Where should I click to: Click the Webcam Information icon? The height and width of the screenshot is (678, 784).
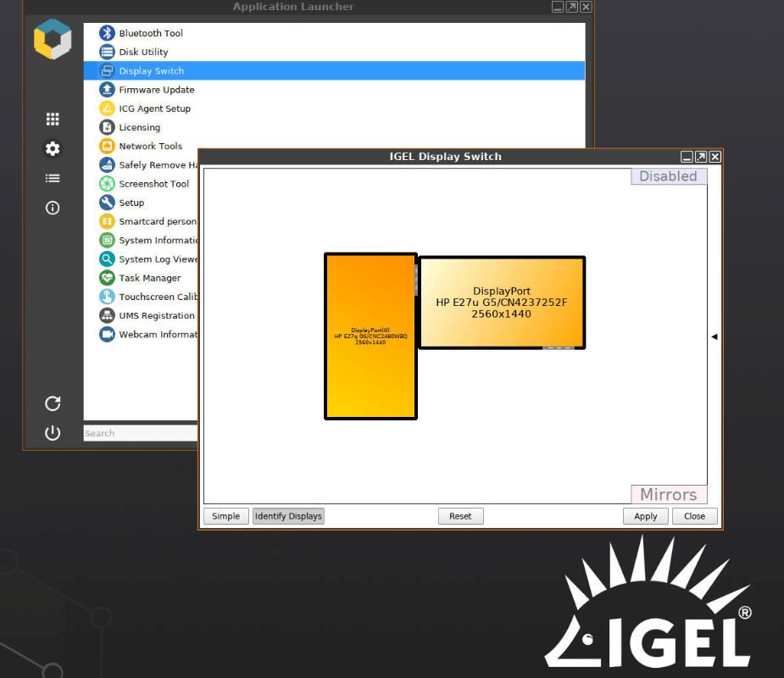pyautogui.click(x=107, y=335)
